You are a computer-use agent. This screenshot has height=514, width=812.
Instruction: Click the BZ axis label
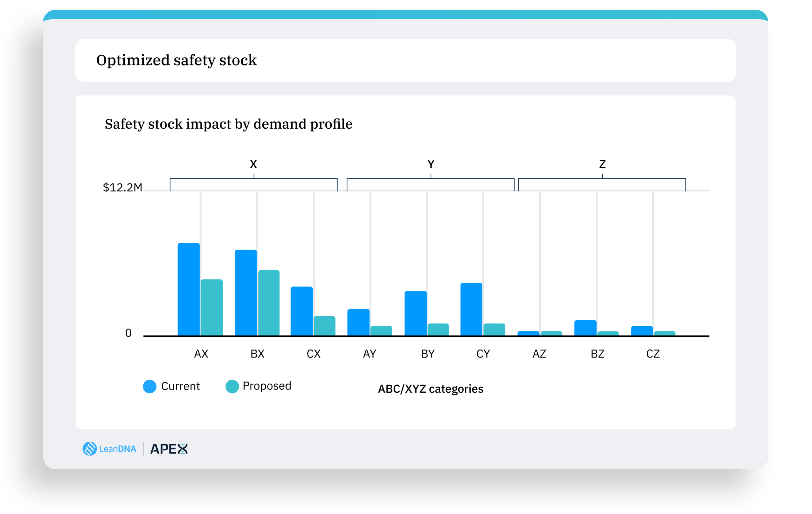point(598,354)
